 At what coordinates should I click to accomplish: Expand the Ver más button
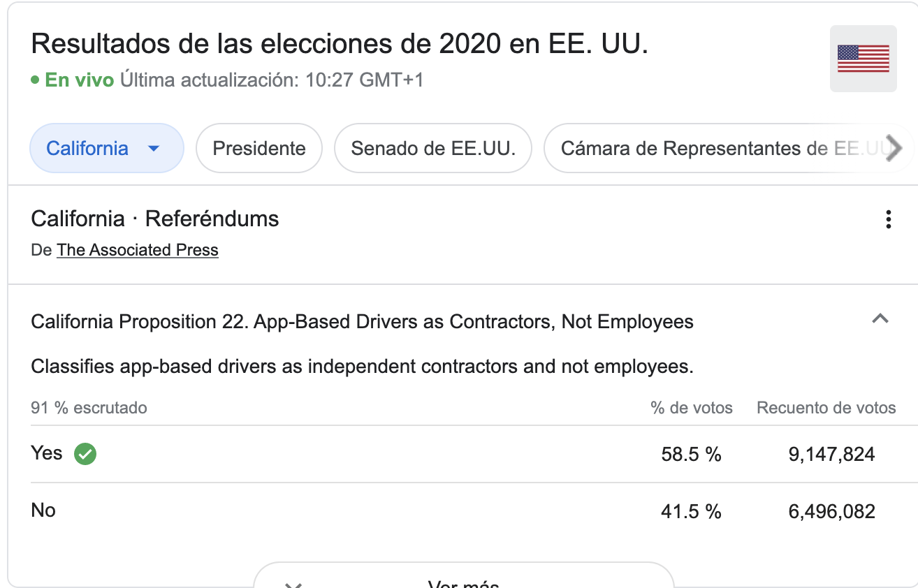coord(464,578)
